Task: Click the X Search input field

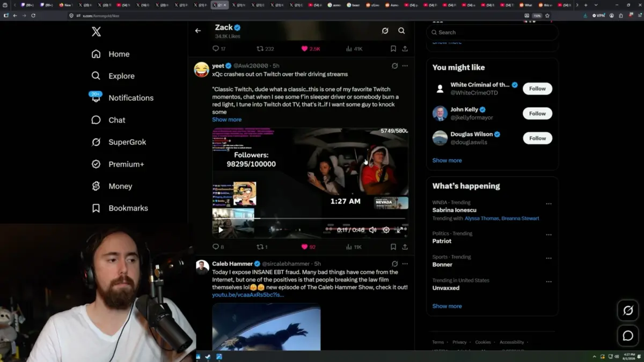Action: pyautogui.click(x=492, y=32)
